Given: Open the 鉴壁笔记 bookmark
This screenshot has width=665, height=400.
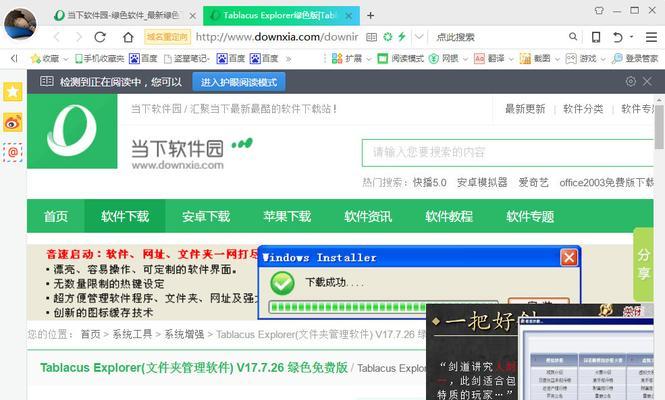Looking at the screenshot, I should pyautogui.click(x=187, y=59).
